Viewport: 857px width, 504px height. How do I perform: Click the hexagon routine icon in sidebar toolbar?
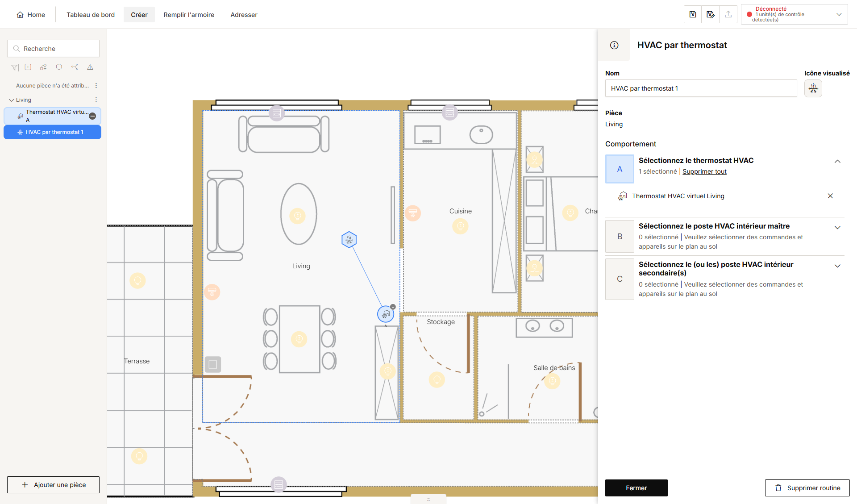coord(59,67)
